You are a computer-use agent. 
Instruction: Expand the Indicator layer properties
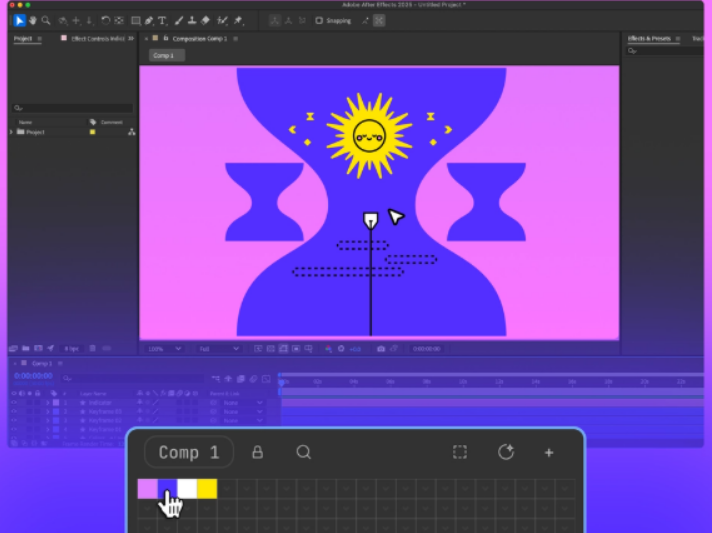point(48,403)
